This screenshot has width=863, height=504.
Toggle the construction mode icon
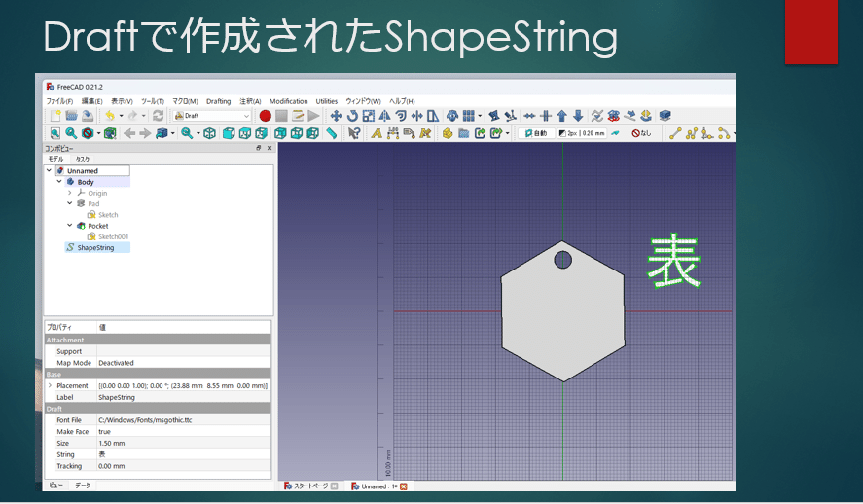[x=615, y=133]
